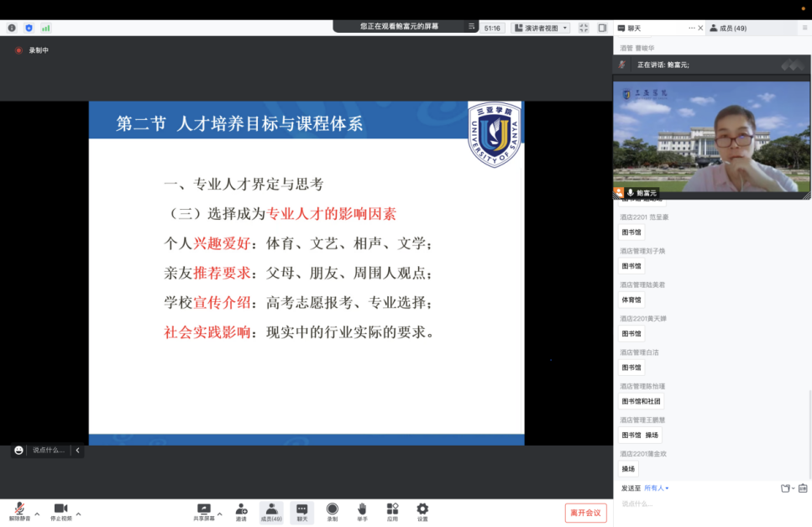Image resolution: width=812 pixels, height=527 pixels.
Task: Unmute the microphone (解除静音)
Action: [x=18, y=511]
